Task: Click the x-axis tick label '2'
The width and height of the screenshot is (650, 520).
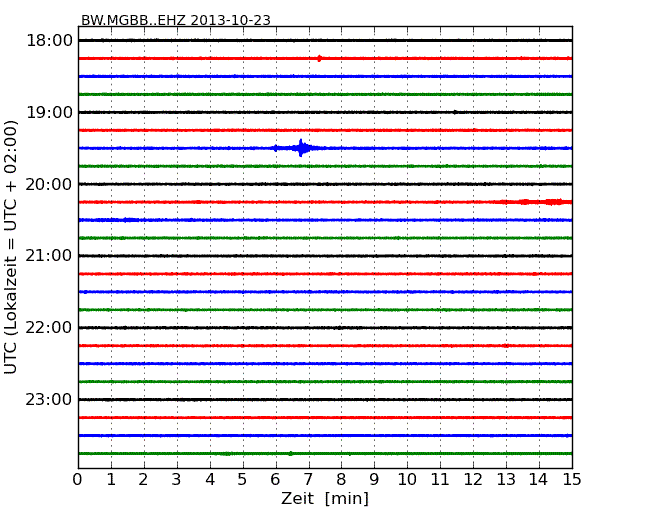Action: point(143,480)
